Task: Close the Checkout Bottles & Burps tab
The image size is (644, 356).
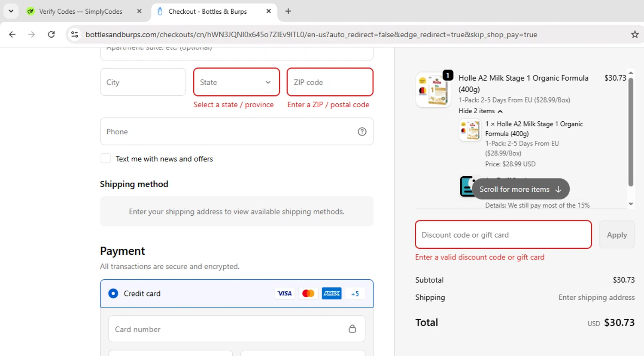Action: 268,11
